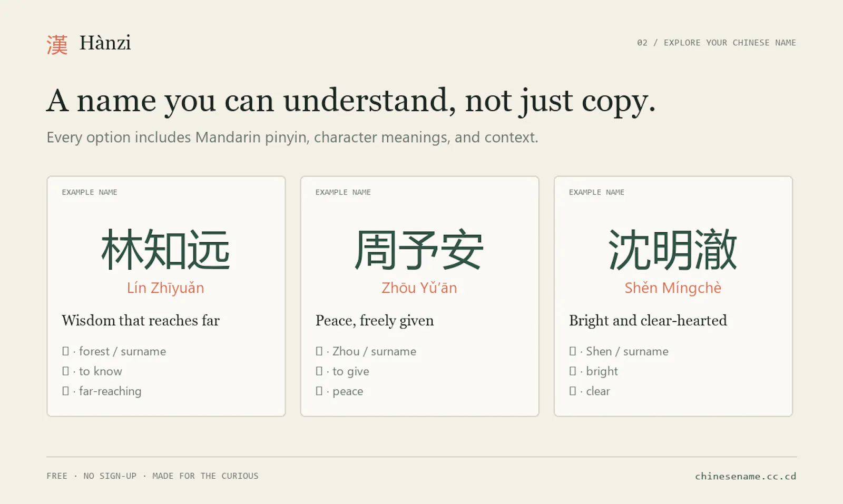Click the 'far-reaching' row

point(102,391)
